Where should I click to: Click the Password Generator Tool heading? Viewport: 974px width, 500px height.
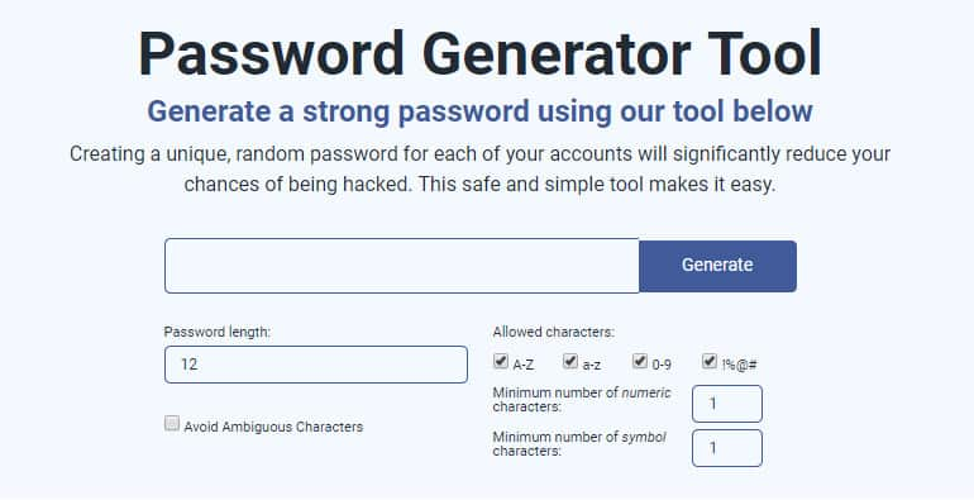(x=479, y=52)
